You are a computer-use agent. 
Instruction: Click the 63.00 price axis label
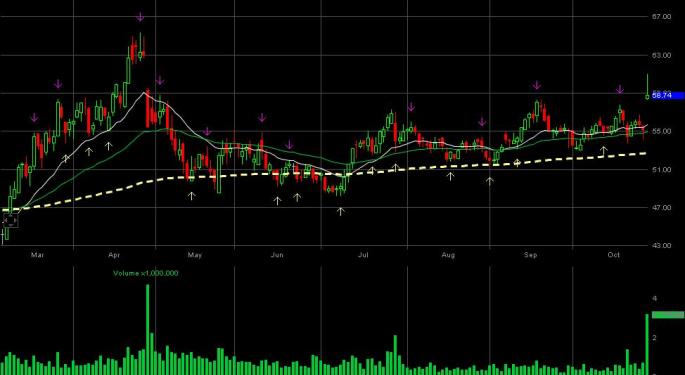pyautogui.click(x=661, y=55)
